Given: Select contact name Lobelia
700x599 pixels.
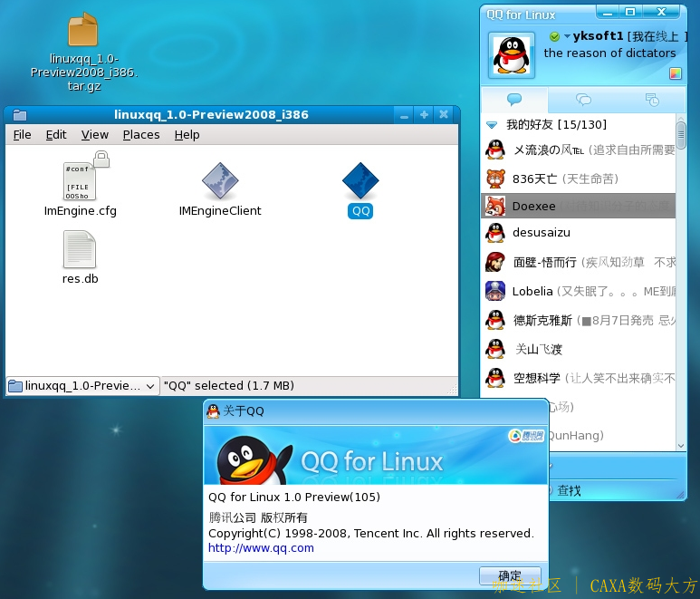Looking at the screenshot, I should (x=532, y=291).
